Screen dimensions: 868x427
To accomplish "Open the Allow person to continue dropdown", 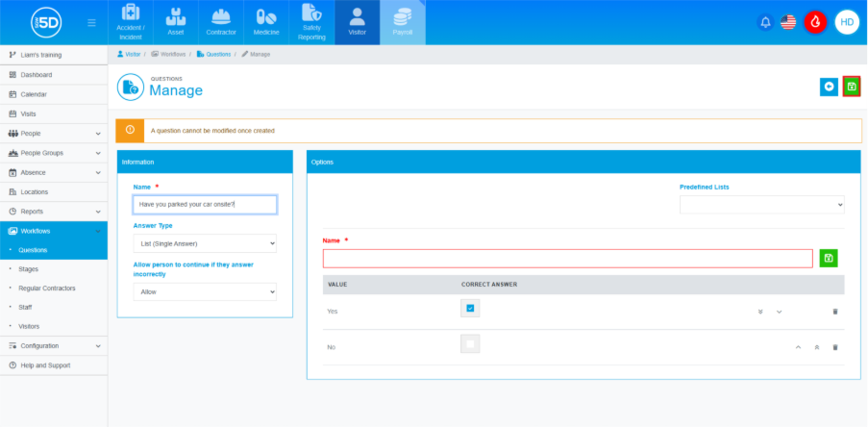I will [x=205, y=291].
